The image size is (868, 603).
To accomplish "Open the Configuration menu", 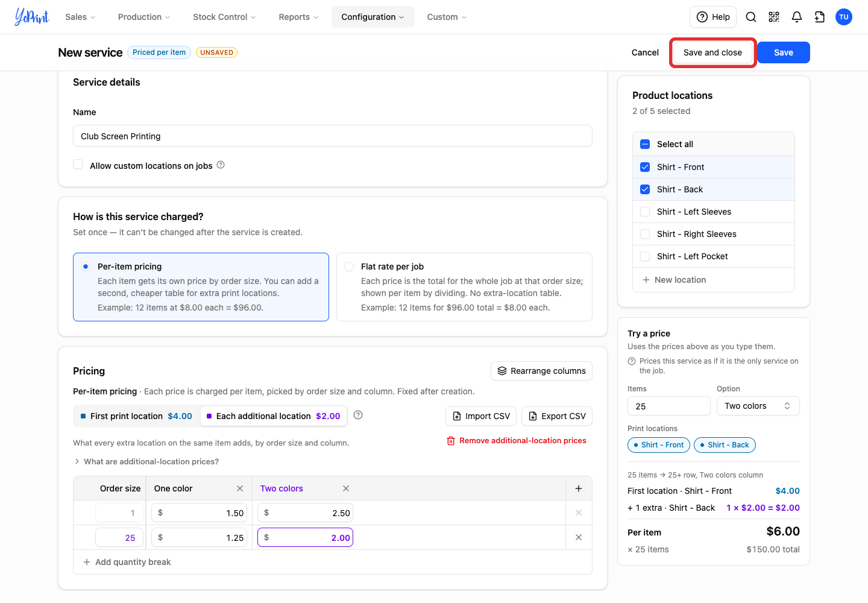I will point(373,17).
